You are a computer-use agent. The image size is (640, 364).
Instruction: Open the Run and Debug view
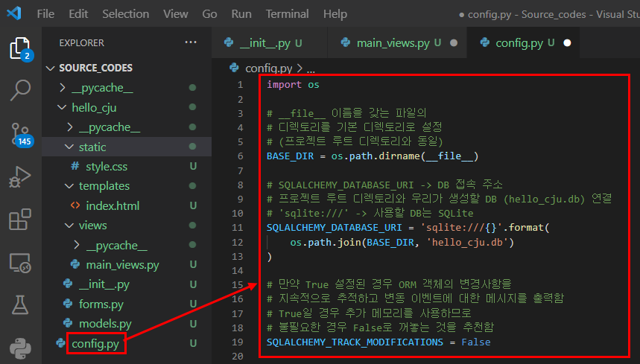pos(20,177)
